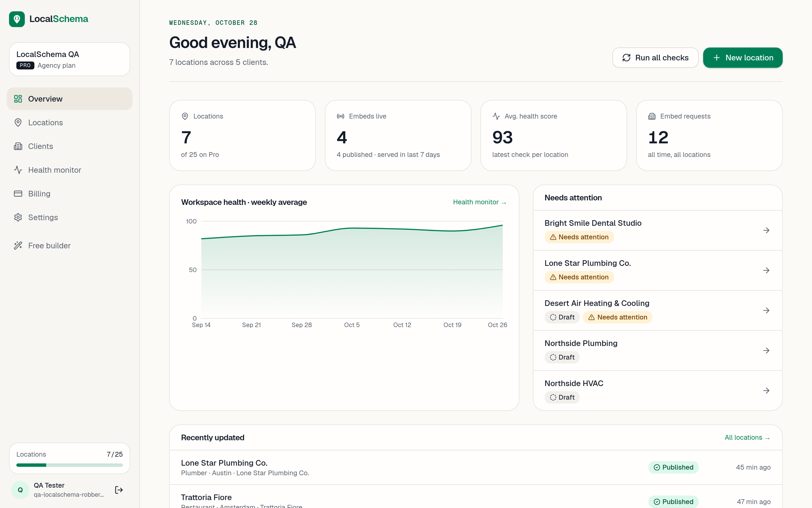Click the Oct 5 point on health chart
The width and height of the screenshot is (812, 508).
352,228
